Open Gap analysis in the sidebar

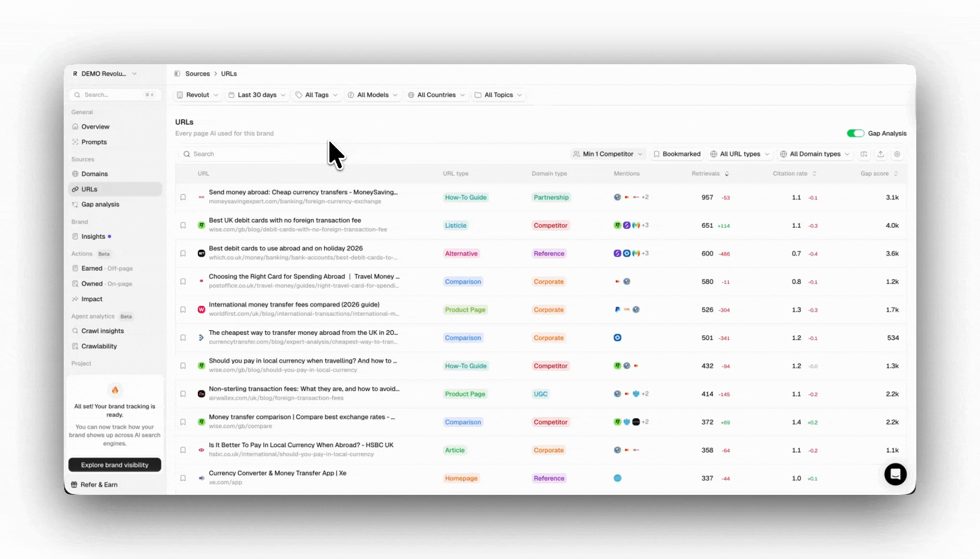100,204
